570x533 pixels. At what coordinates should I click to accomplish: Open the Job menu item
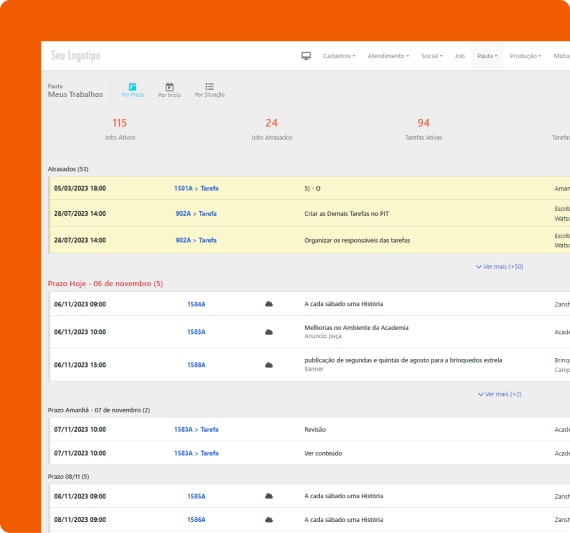click(459, 56)
